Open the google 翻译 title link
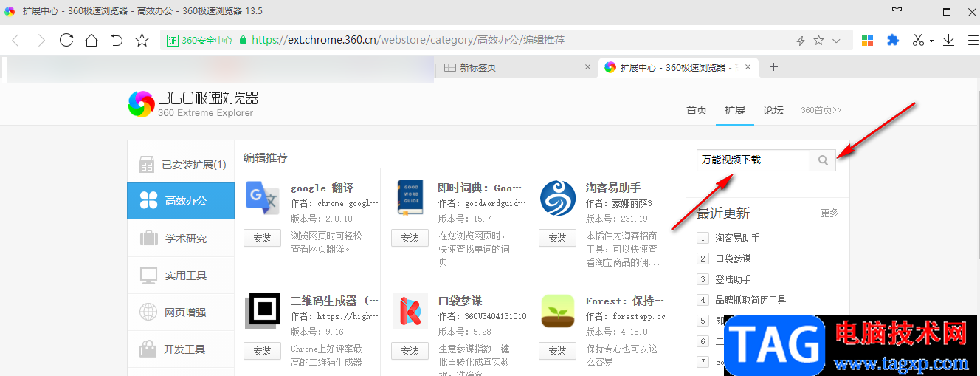This screenshot has width=980, height=376. [322, 188]
